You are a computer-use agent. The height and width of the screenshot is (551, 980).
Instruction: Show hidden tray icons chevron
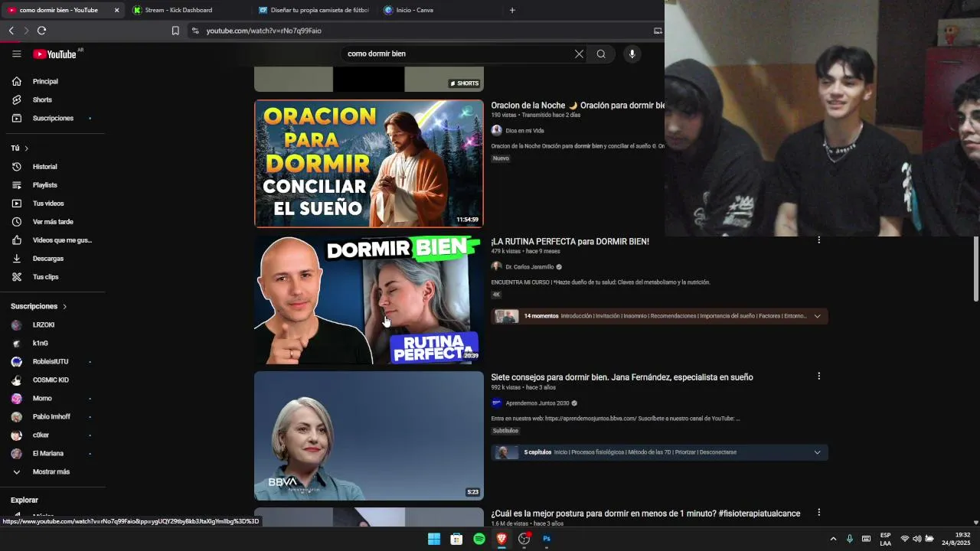pos(833,539)
